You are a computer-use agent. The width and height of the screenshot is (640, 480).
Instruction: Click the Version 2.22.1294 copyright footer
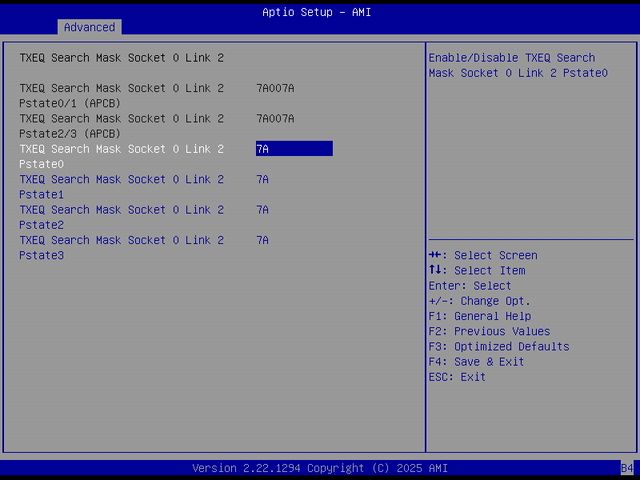coord(320,468)
